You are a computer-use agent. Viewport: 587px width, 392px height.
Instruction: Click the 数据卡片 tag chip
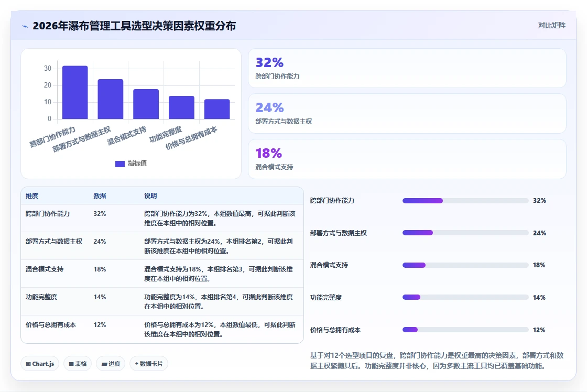tap(149, 364)
